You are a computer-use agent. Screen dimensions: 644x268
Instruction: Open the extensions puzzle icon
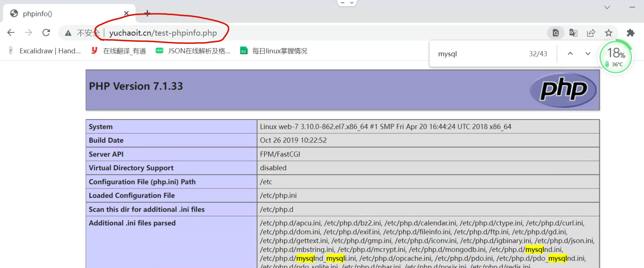[x=631, y=33]
